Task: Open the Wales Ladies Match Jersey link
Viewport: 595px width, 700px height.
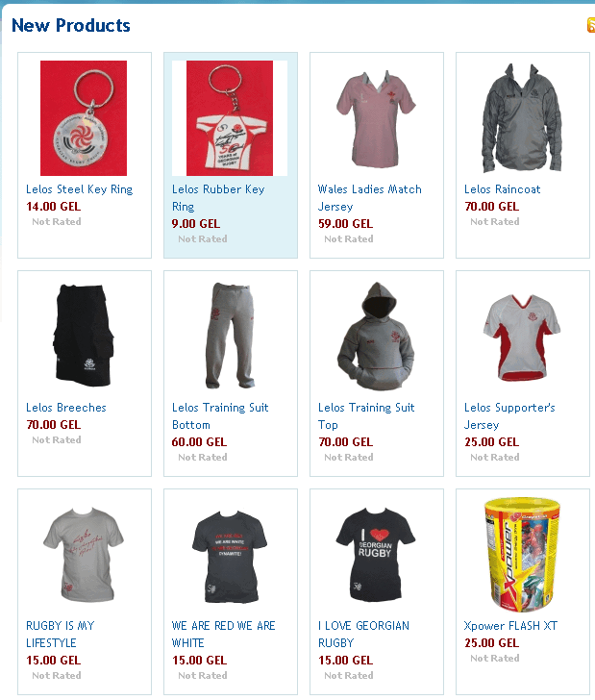Action: pyautogui.click(x=369, y=198)
